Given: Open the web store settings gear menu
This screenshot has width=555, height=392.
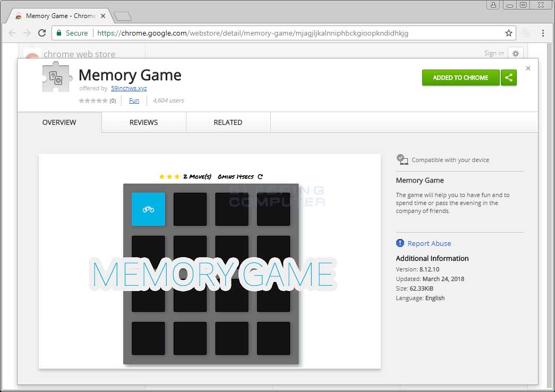Looking at the screenshot, I should (x=515, y=53).
